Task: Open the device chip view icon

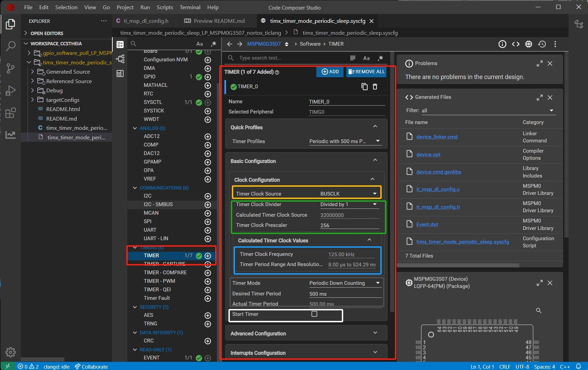Action: coord(528,44)
